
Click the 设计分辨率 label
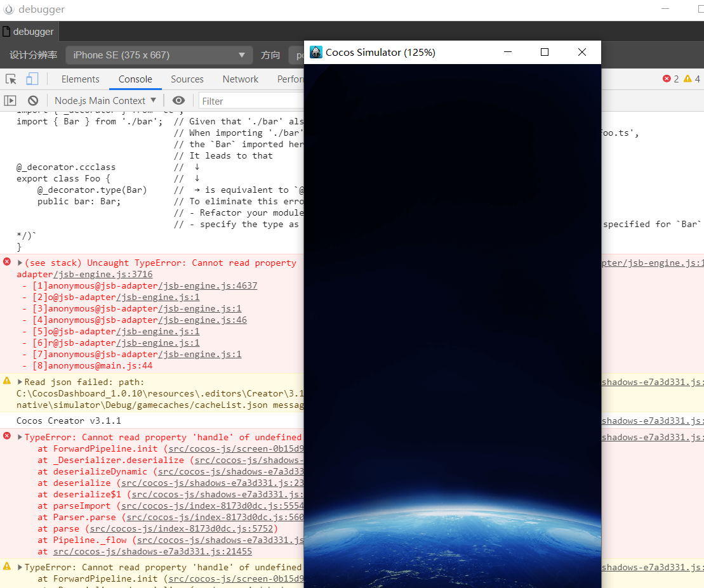pos(34,55)
